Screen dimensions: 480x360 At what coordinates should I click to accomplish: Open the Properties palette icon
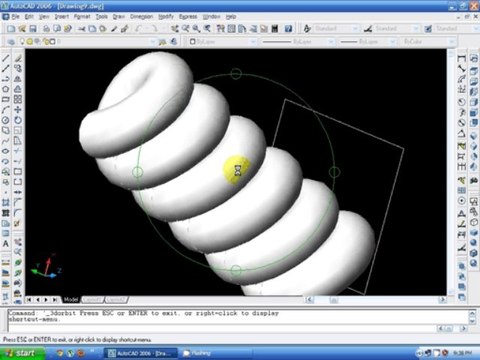coord(220,29)
